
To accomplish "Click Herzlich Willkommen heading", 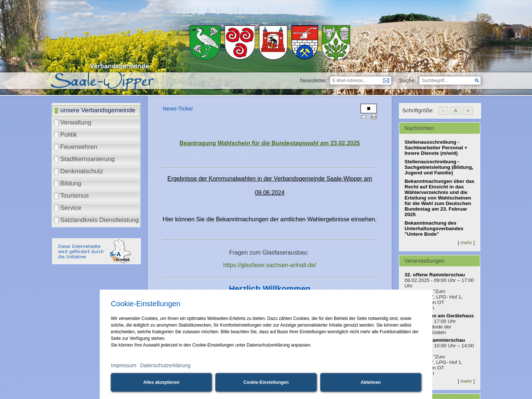I will coord(270,287).
